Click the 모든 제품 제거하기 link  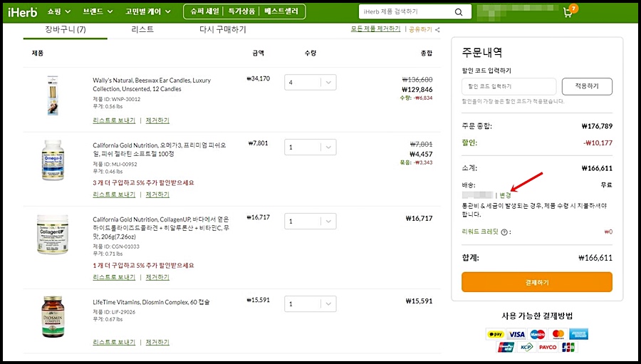pos(375,29)
